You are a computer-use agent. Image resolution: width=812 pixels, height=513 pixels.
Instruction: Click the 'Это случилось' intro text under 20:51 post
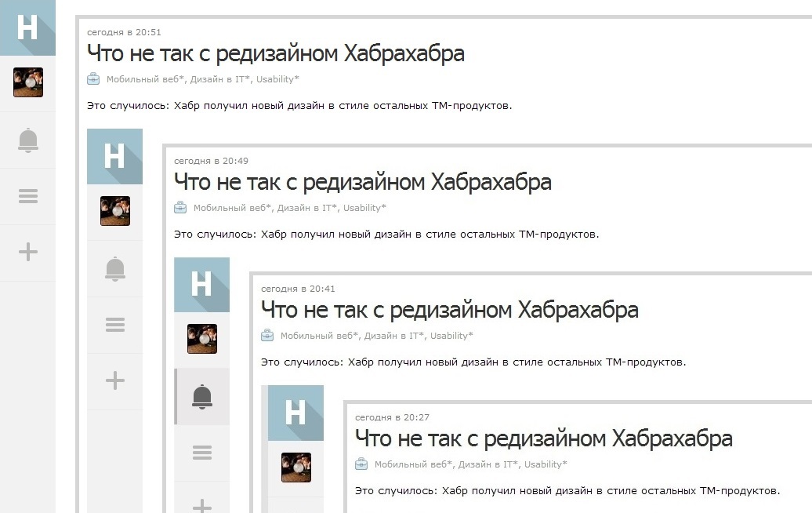coord(299,106)
